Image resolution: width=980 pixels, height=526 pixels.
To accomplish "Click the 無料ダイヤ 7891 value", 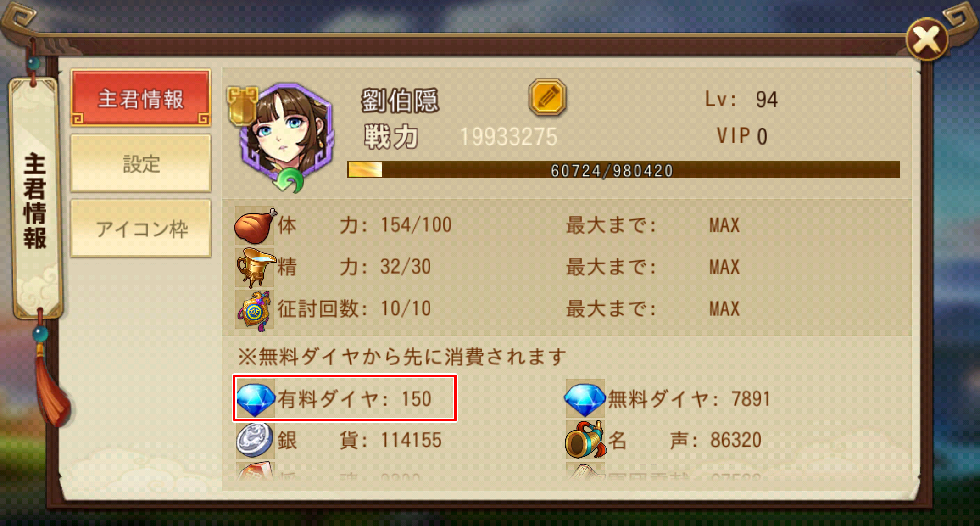I will [x=751, y=399].
